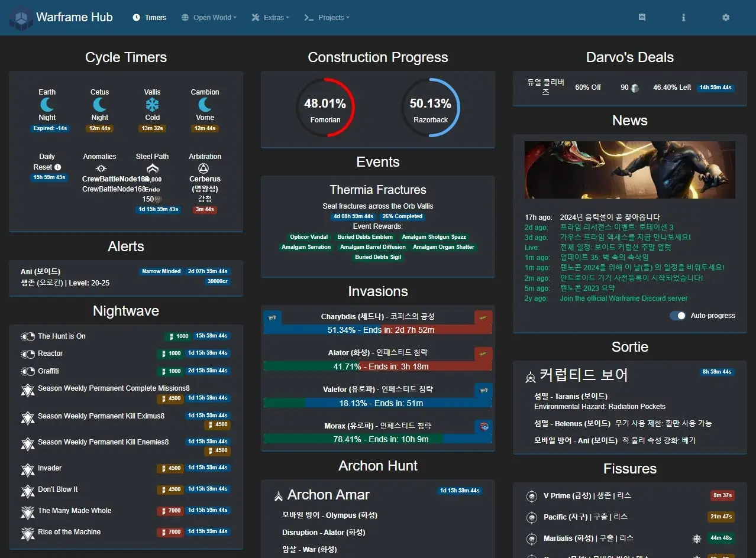Screen dimensions: 756x558
Task: Click the Alator invasion progress bar
Action: pyautogui.click(x=378, y=366)
